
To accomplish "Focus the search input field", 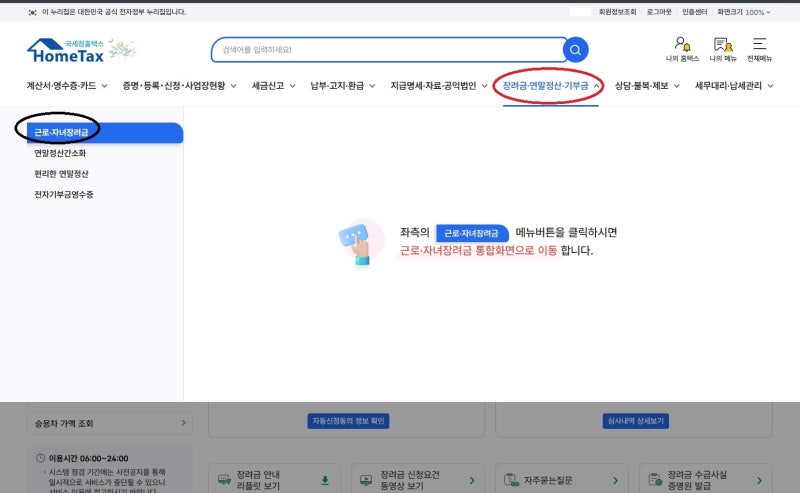I will click(x=389, y=50).
